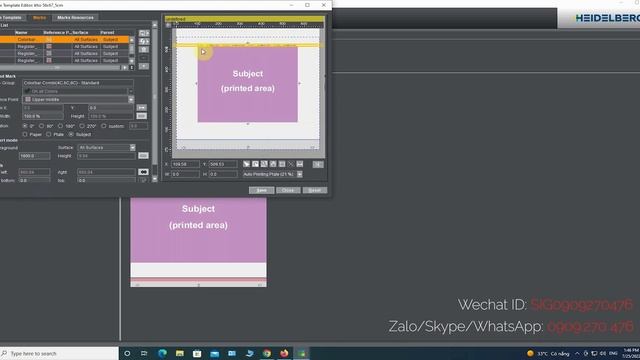Click the icon button right of the mark Height field
Viewport: 640px width, 360px height.
point(142,116)
